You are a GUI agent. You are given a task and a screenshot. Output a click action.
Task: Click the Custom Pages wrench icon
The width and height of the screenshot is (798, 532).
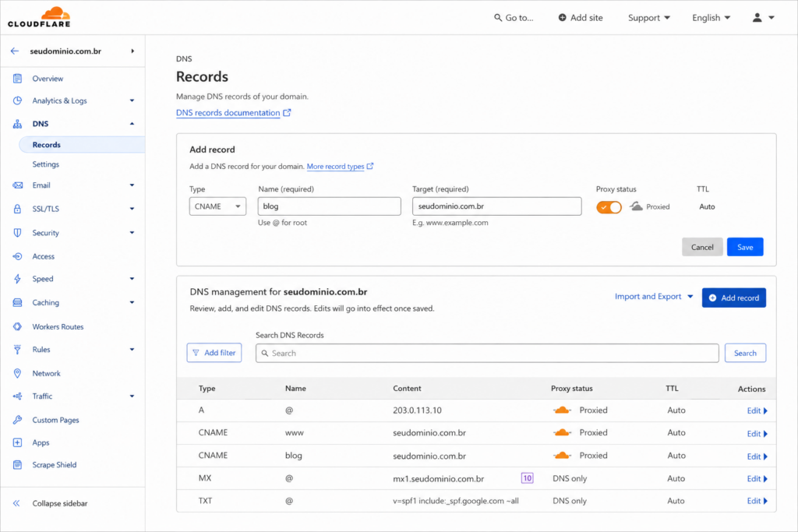(17, 420)
